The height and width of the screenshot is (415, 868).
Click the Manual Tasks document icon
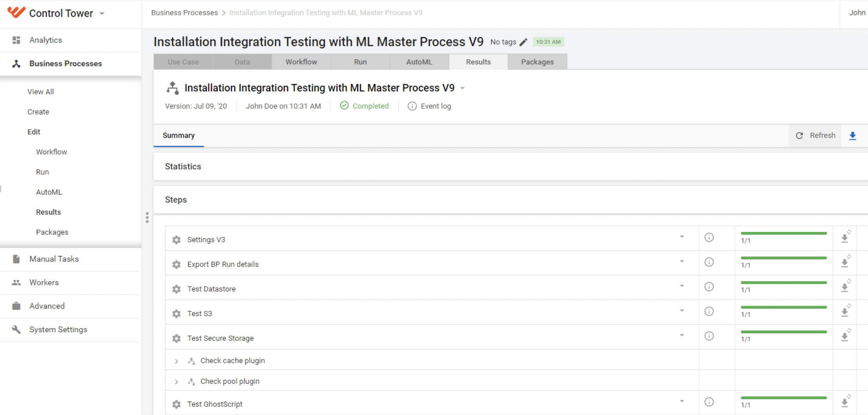point(16,259)
